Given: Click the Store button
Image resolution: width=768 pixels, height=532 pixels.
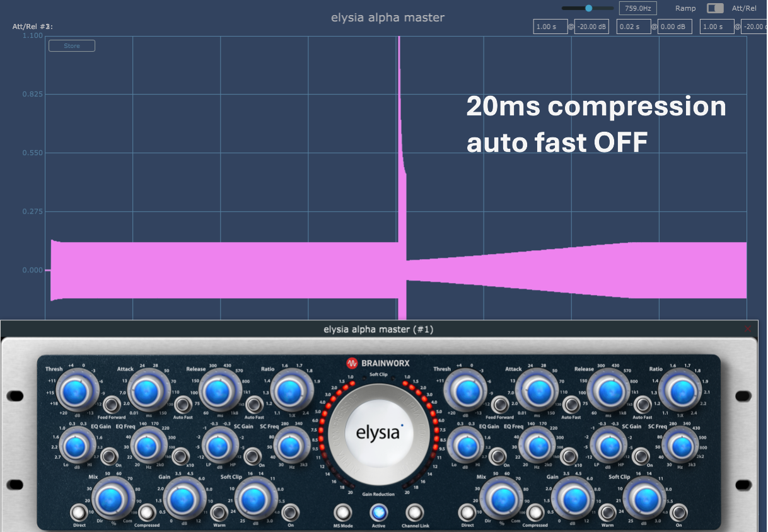Looking at the screenshot, I should tap(71, 45).
